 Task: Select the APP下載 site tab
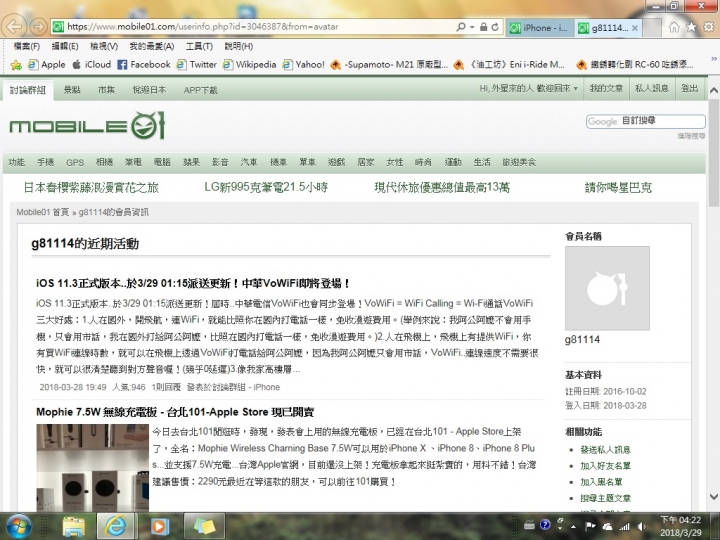pos(200,90)
